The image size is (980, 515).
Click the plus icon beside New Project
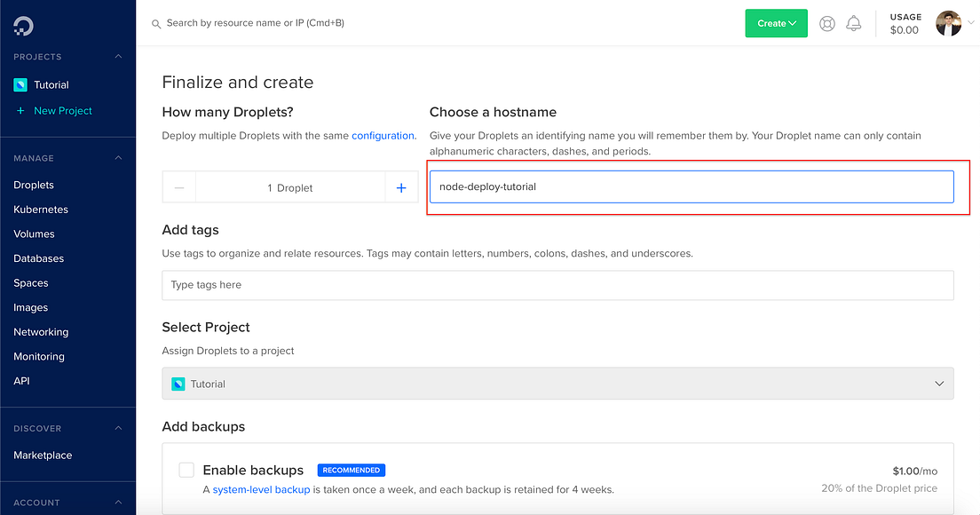pyautogui.click(x=22, y=110)
